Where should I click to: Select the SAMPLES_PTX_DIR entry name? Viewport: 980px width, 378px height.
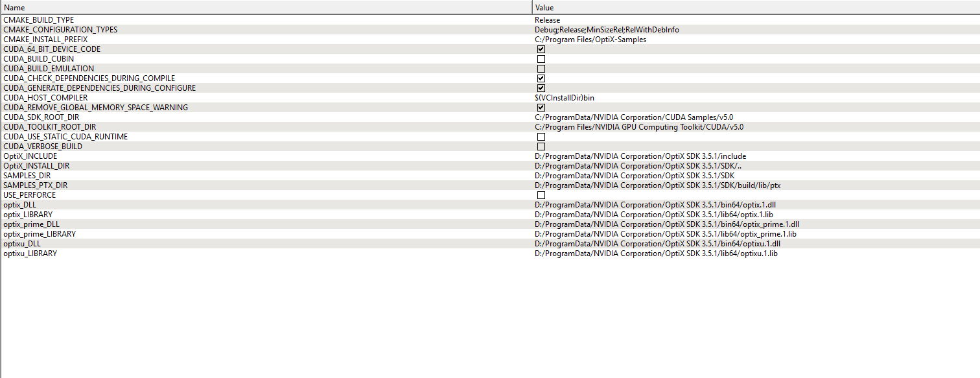[35, 185]
